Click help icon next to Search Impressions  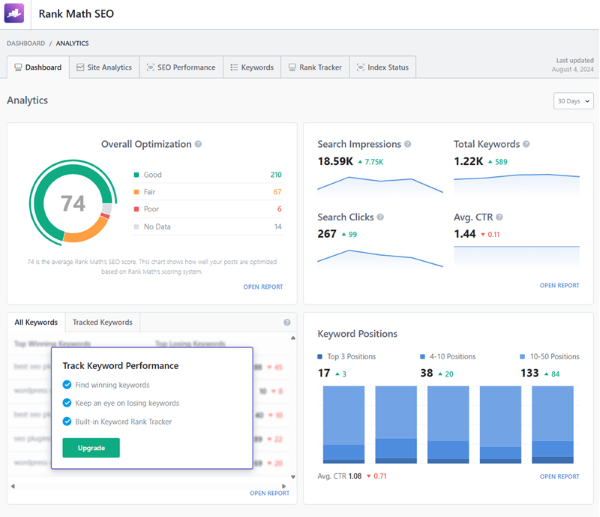407,145
